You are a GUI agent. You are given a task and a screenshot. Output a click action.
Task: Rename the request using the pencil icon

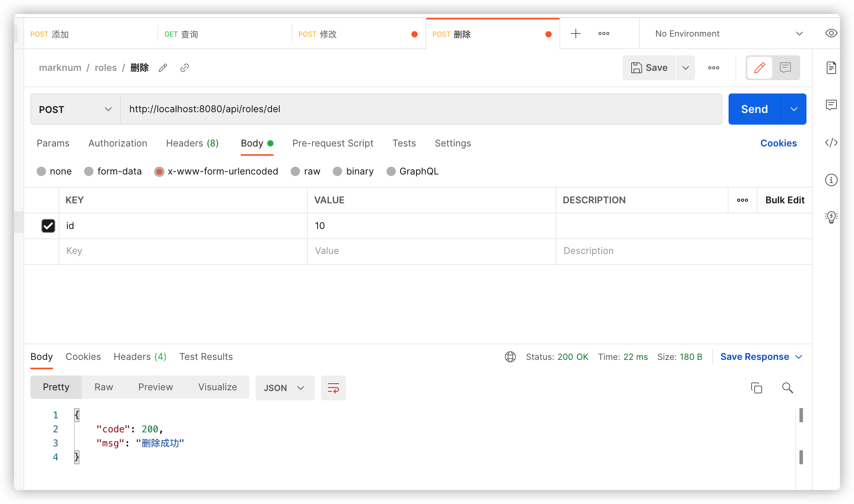(163, 67)
